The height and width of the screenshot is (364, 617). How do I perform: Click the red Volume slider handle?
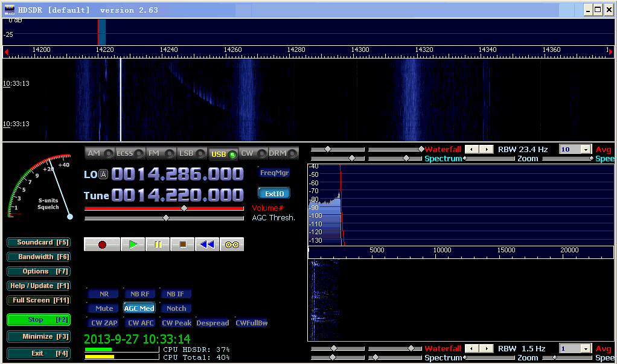pos(184,208)
